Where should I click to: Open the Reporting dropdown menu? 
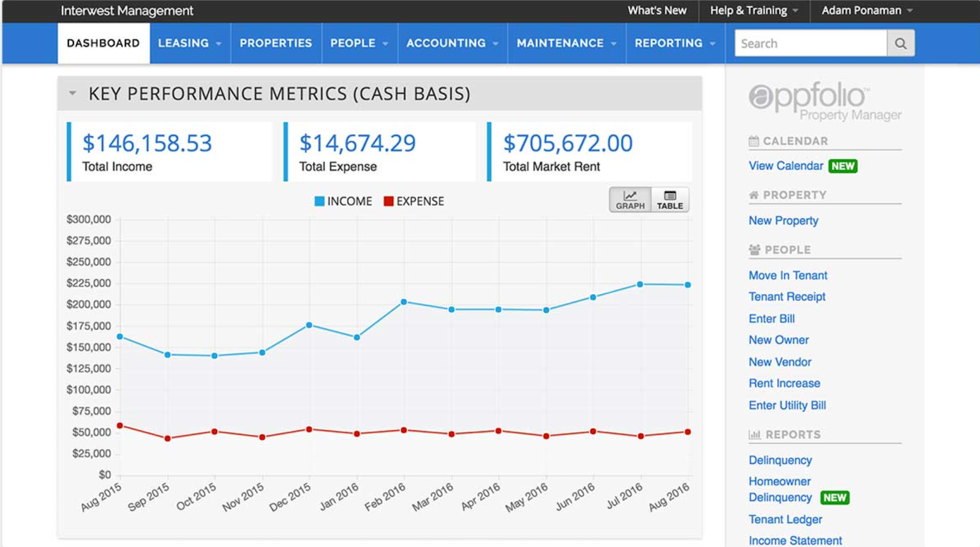(x=675, y=43)
